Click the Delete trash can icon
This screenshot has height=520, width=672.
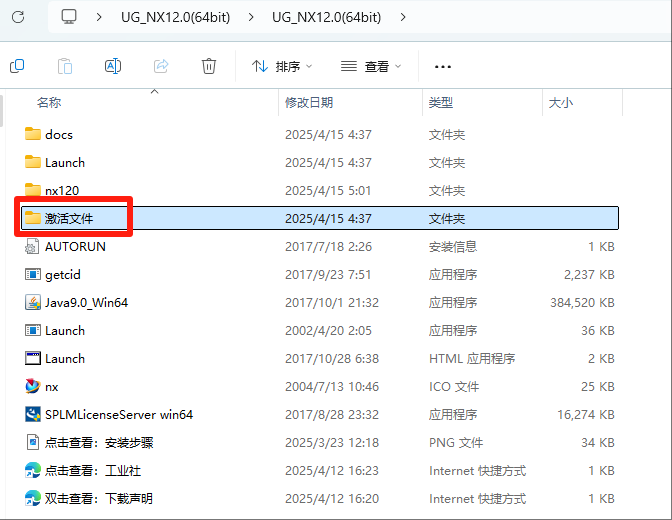point(209,66)
